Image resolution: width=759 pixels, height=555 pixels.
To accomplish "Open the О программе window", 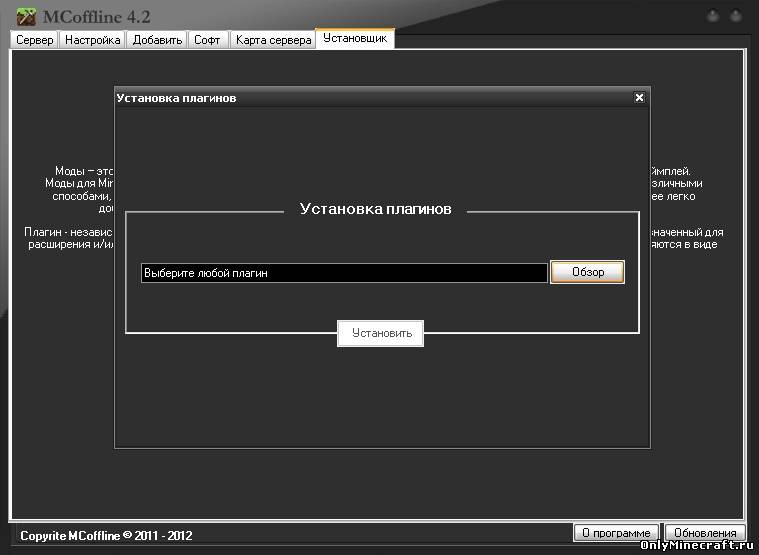I will [617, 534].
